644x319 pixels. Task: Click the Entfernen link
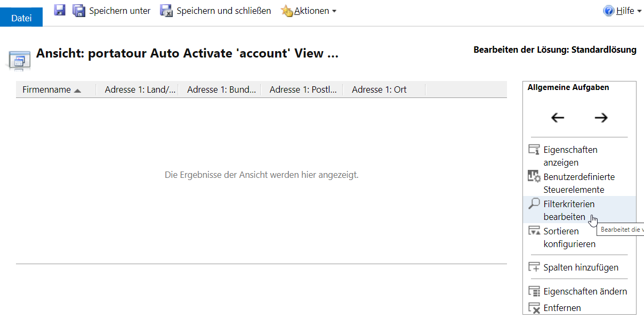click(x=562, y=308)
